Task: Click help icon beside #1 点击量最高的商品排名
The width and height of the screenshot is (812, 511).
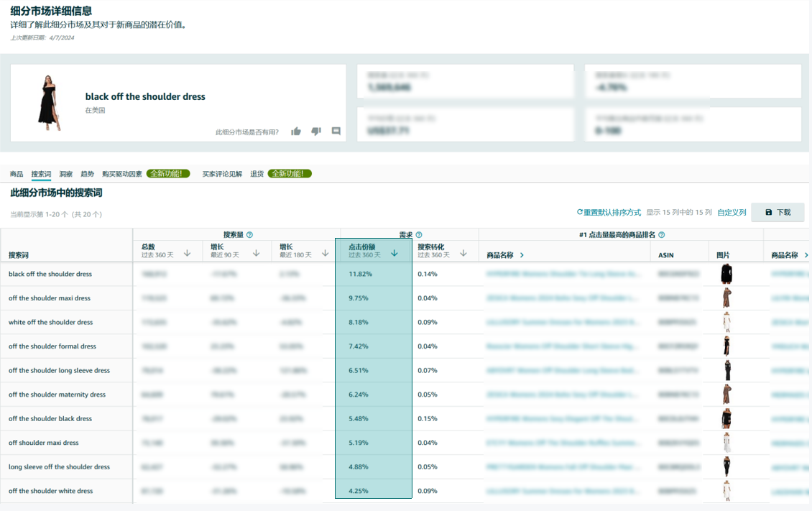Action: pyautogui.click(x=662, y=235)
